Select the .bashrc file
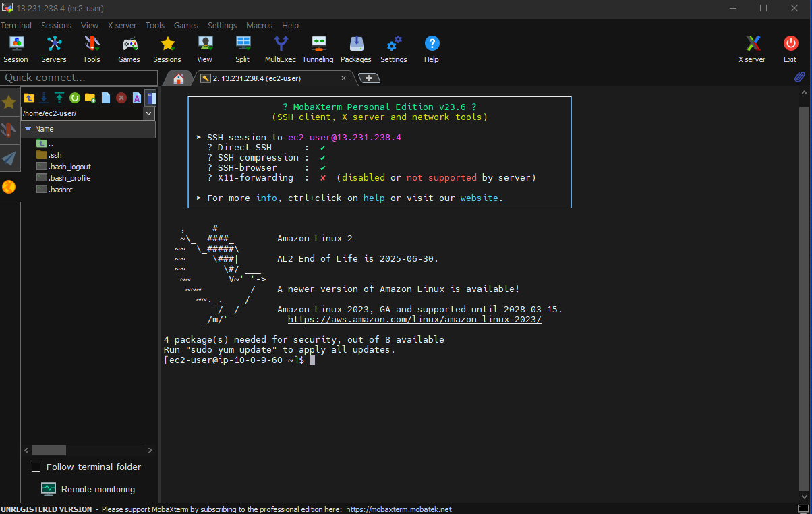The height and width of the screenshot is (514, 812). coord(55,190)
